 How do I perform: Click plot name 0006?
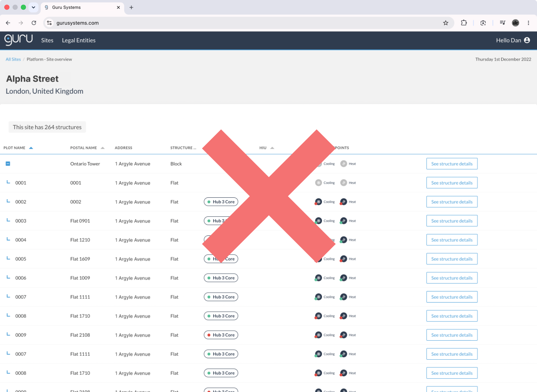pyautogui.click(x=21, y=278)
